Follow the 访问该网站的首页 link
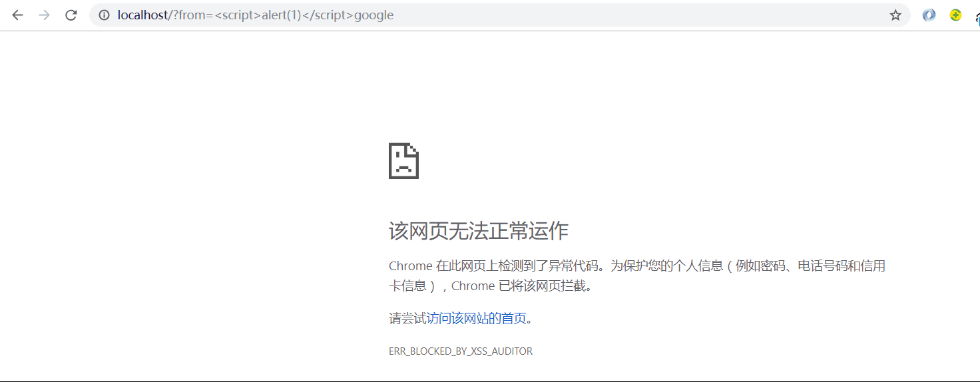The image size is (980, 382). point(477,319)
